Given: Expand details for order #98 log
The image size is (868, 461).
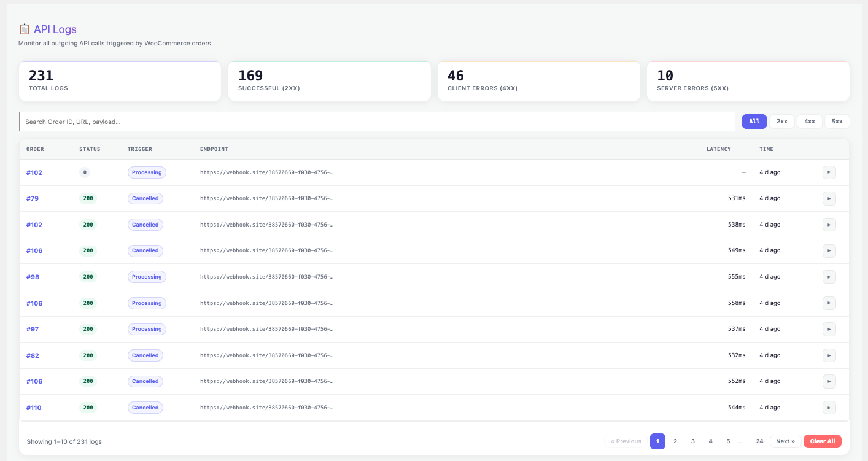Looking at the screenshot, I should pyautogui.click(x=829, y=277).
